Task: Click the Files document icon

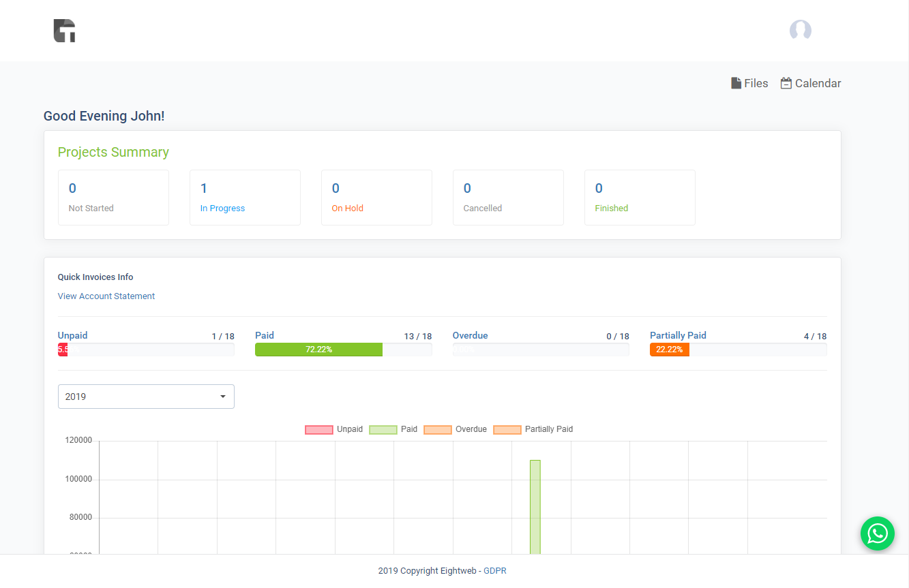Action: pyautogui.click(x=736, y=83)
